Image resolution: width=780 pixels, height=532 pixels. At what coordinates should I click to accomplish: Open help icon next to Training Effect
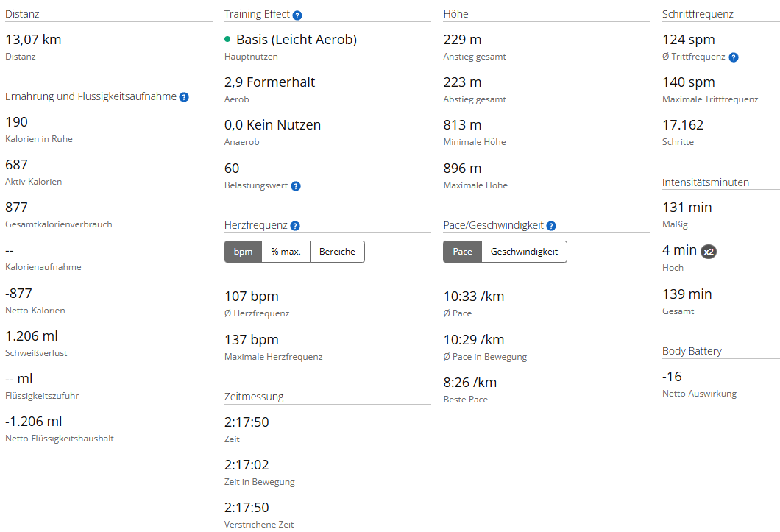coord(297,15)
